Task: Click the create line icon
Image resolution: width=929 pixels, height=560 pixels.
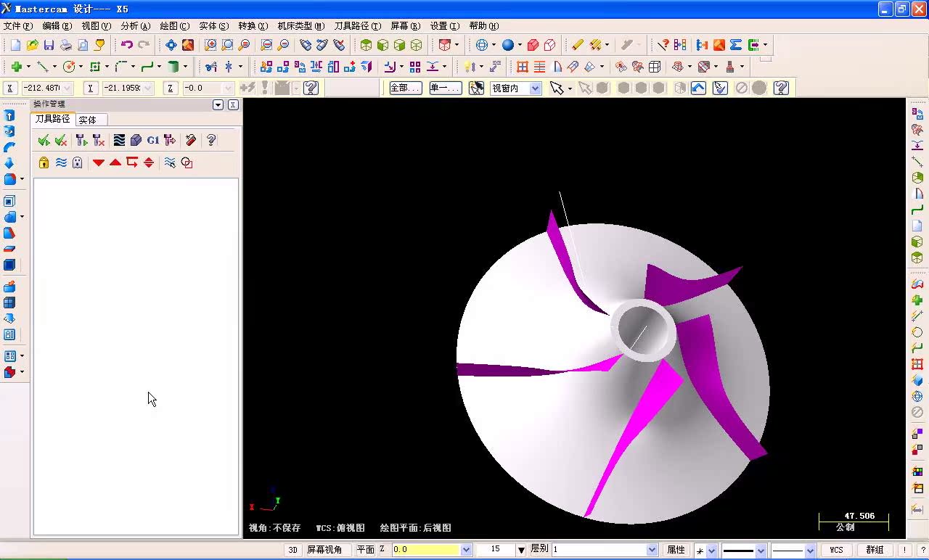Action: (x=43, y=67)
